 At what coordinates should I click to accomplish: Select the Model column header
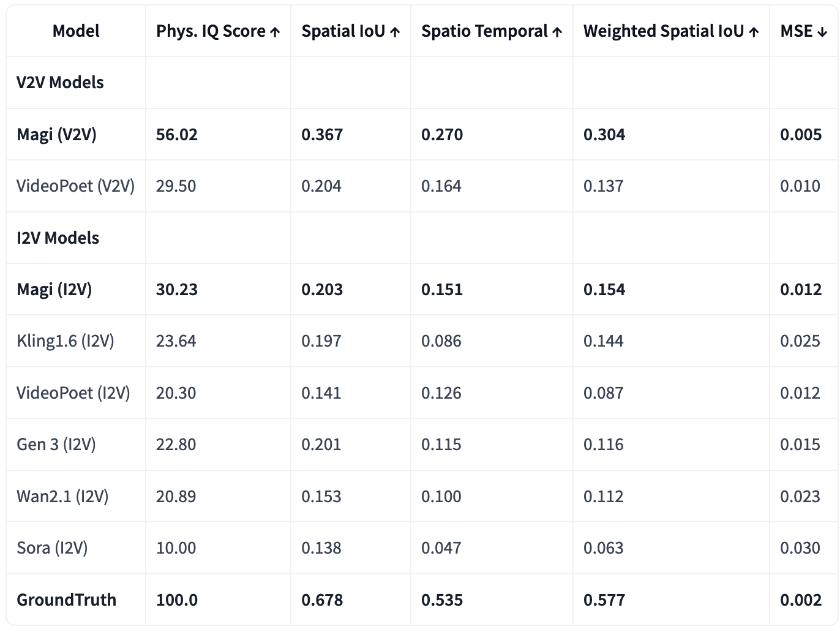[76, 31]
